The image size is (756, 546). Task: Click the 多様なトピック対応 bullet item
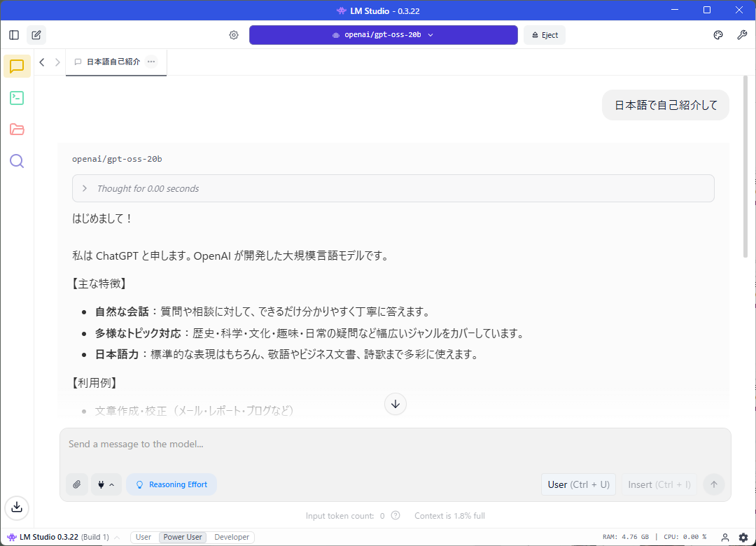[309, 333]
